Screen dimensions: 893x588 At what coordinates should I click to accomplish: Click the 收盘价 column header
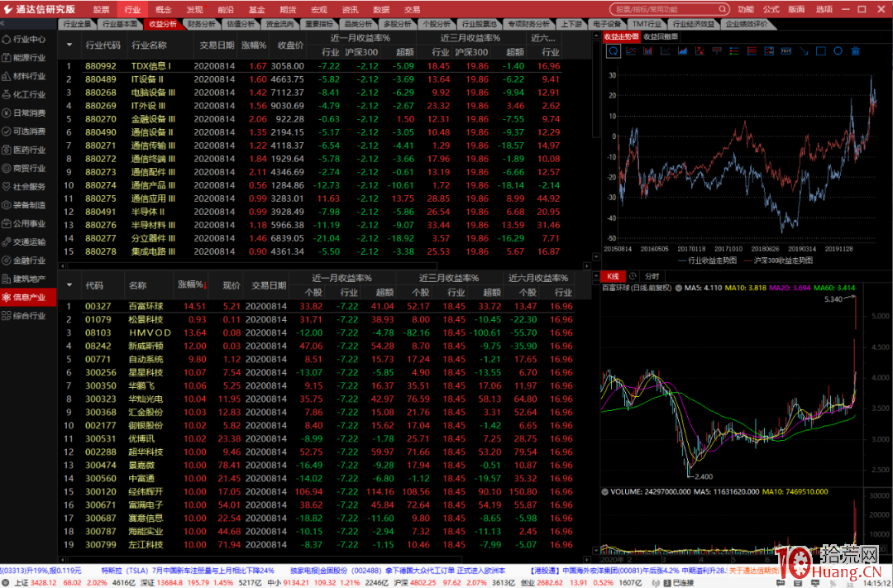290,45
